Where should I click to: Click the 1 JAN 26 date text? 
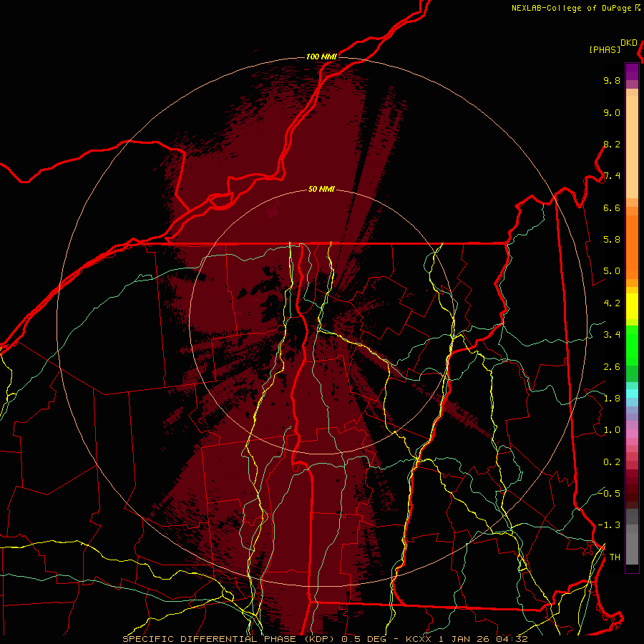[x=464, y=639]
